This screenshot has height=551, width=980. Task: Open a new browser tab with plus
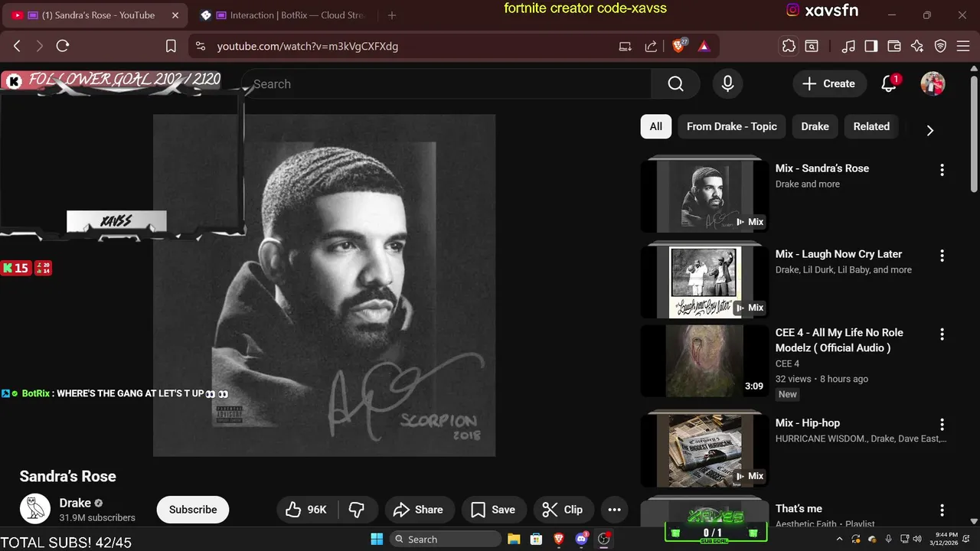coord(392,15)
